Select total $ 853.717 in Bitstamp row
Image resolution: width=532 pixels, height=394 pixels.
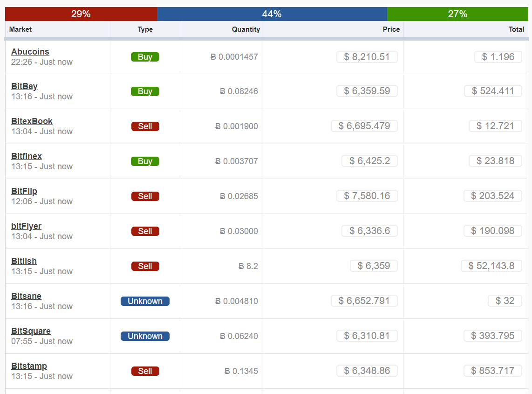493,371
